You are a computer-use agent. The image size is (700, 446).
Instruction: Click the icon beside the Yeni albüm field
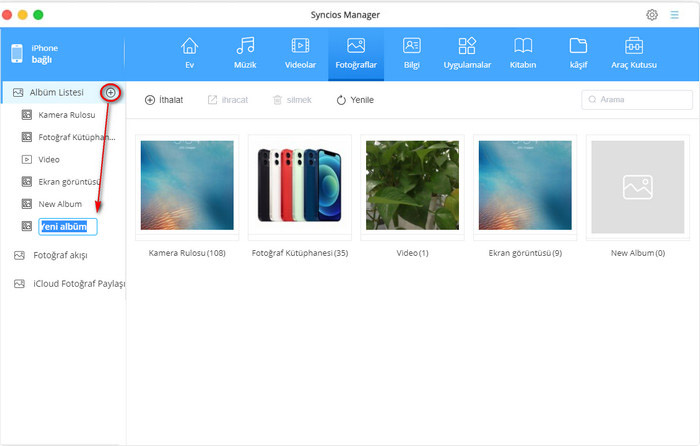pyautogui.click(x=27, y=226)
